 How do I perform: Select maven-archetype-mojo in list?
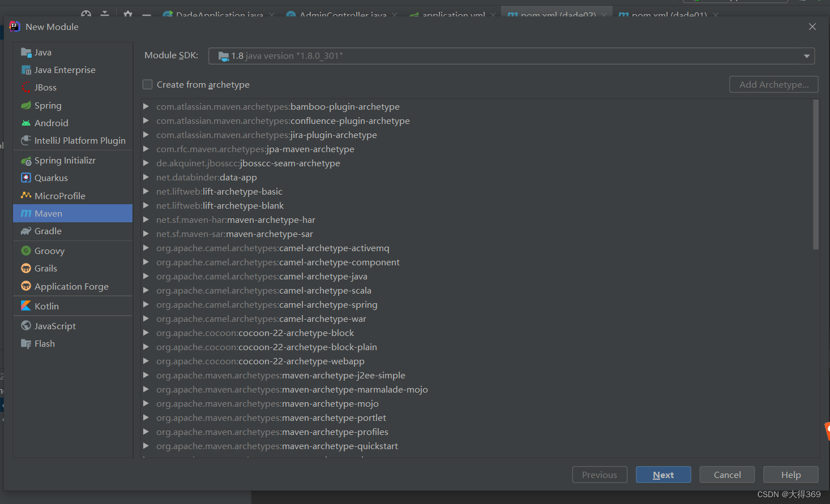click(x=477, y=403)
